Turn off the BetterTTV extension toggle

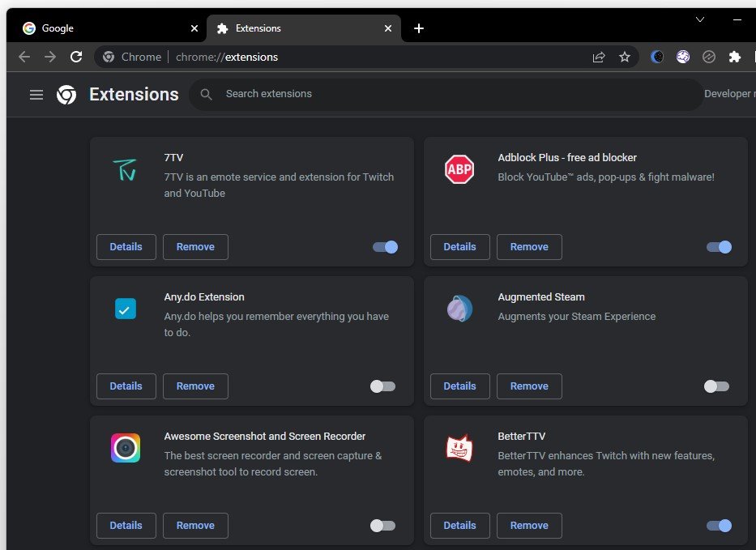click(719, 526)
